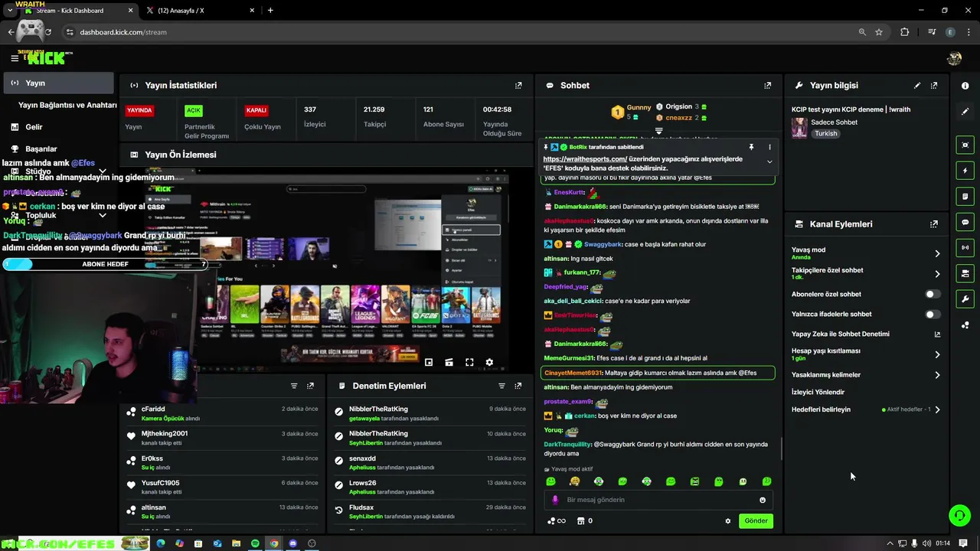Open the hamburger menu beside Kick logo

(15, 58)
